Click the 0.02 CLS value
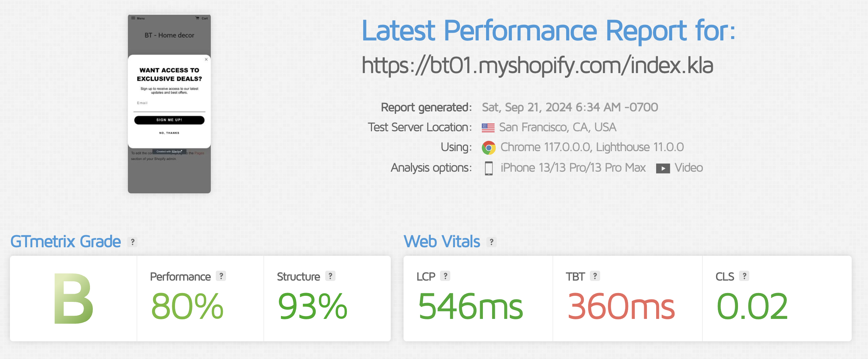Image resolution: width=868 pixels, height=359 pixels. tap(752, 306)
